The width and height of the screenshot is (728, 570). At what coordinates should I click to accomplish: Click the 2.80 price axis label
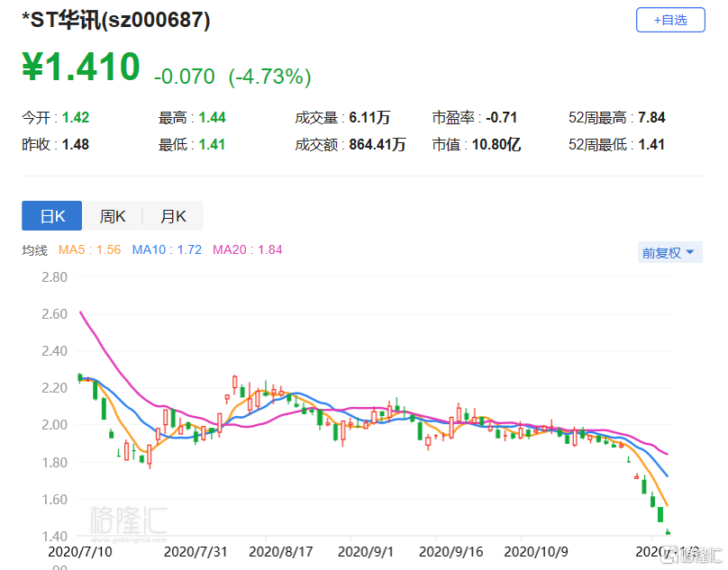[54, 277]
